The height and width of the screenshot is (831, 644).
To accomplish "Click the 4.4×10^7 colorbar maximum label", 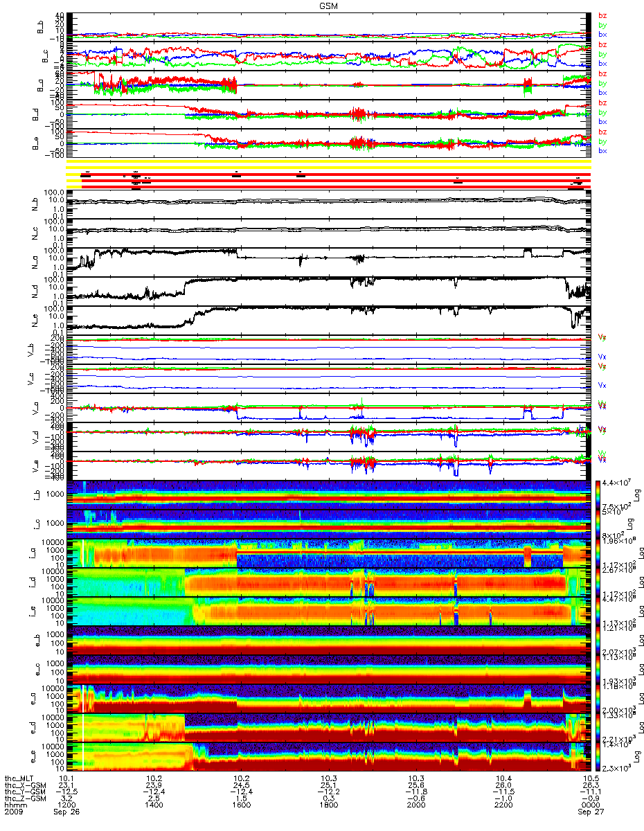I will 615,483.
